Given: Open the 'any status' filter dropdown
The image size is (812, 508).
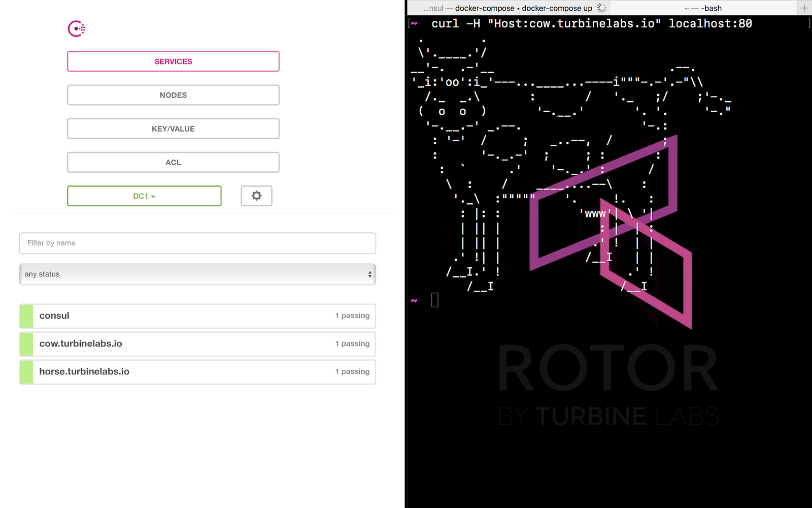Looking at the screenshot, I should [x=197, y=274].
